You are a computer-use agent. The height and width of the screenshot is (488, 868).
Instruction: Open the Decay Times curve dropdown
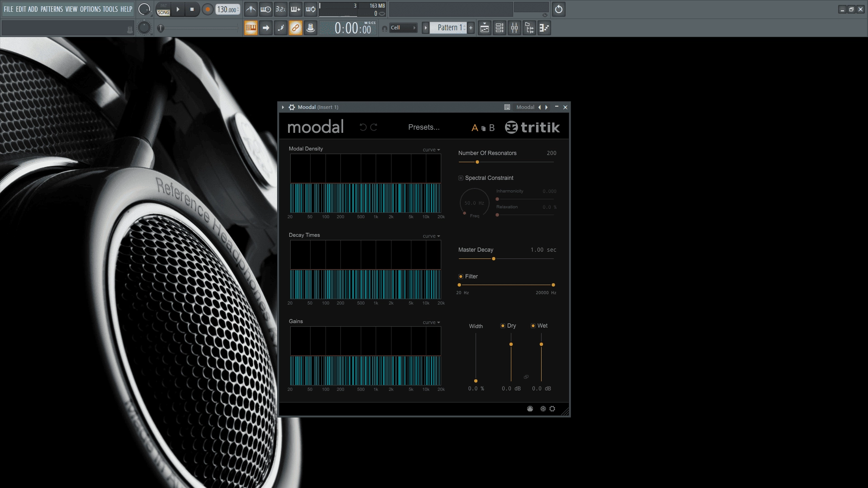click(431, 236)
